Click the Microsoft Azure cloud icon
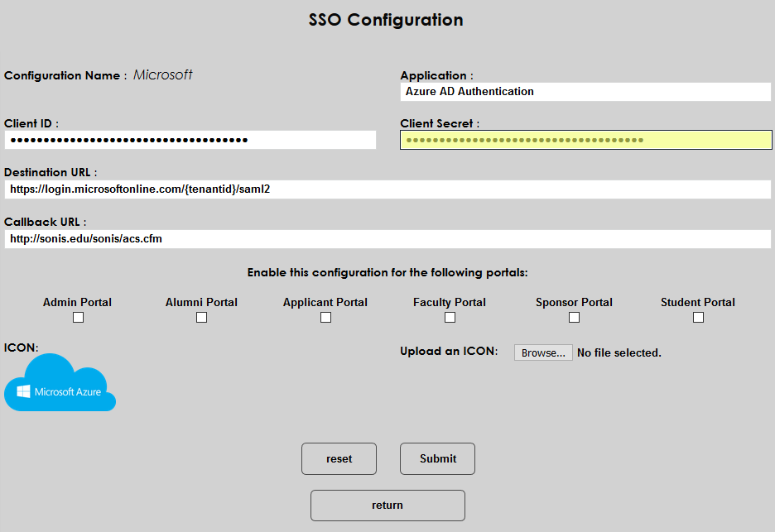775x532 pixels. (60, 383)
